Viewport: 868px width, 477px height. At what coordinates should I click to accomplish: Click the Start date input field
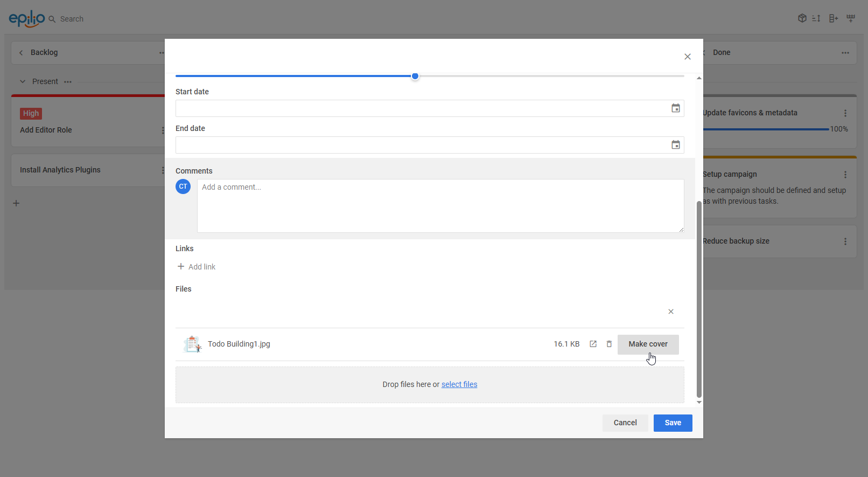[x=420, y=108]
